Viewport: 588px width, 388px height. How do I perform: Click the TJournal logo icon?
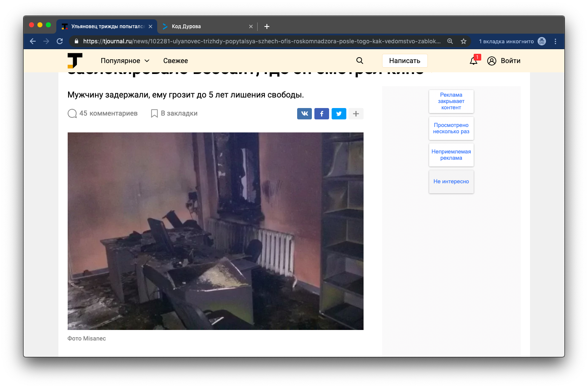tap(75, 61)
